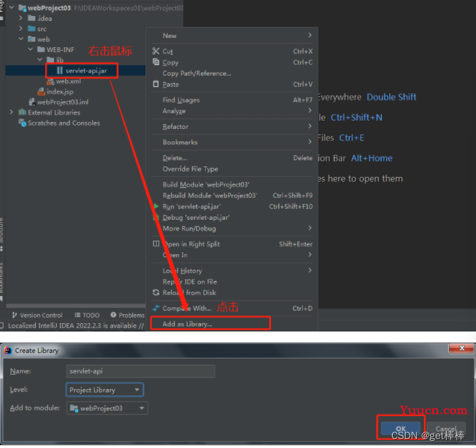Image resolution: width=476 pixels, height=448 pixels.
Task: Select Build Module 'webProject03'
Action: click(x=232, y=184)
